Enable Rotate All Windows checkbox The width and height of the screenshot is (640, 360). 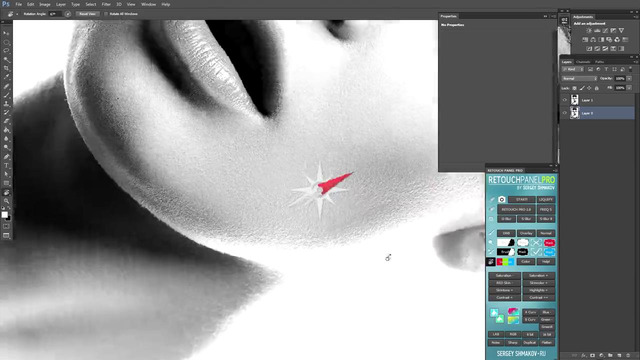106,14
